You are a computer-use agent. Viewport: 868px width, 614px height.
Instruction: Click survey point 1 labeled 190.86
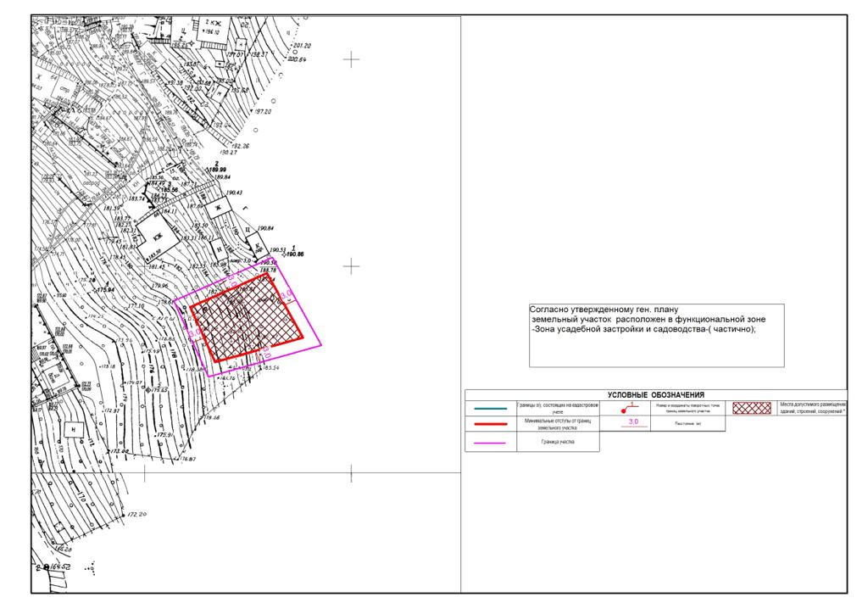point(295,254)
